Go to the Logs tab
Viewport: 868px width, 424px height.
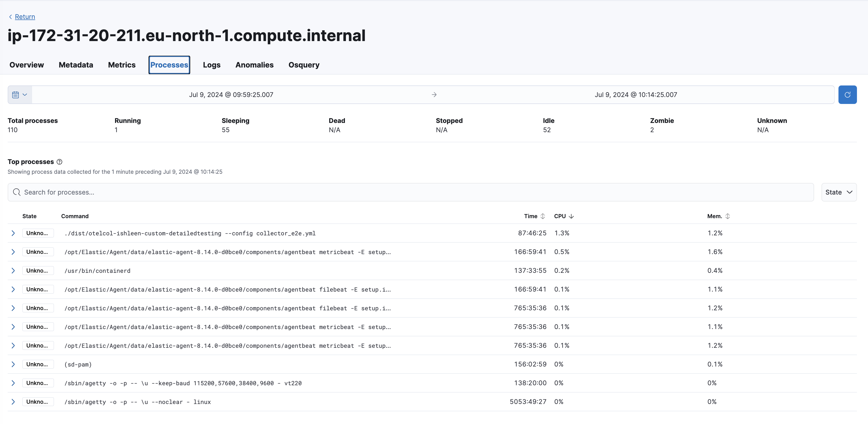[211, 65]
